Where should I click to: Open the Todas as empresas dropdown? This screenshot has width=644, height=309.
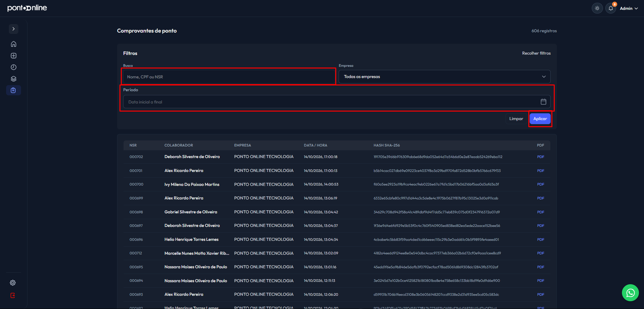[444, 76]
